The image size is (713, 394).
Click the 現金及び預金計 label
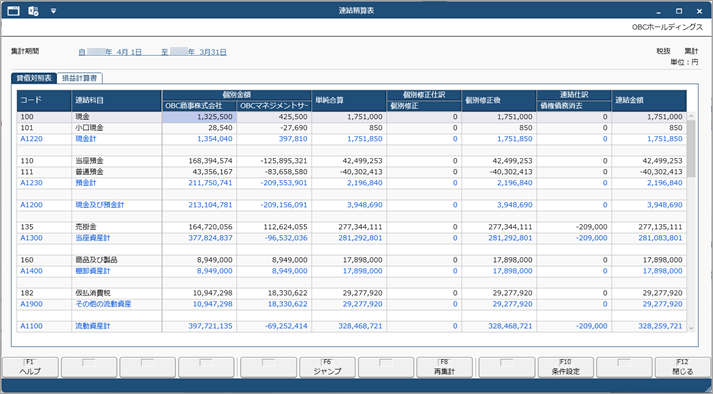[100, 205]
